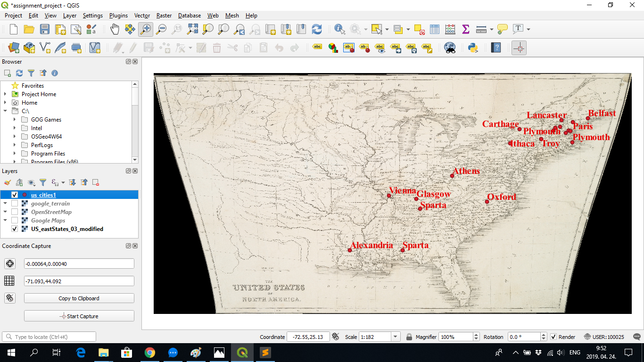Open the Scale dropdown in status bar

click(396, 337)
